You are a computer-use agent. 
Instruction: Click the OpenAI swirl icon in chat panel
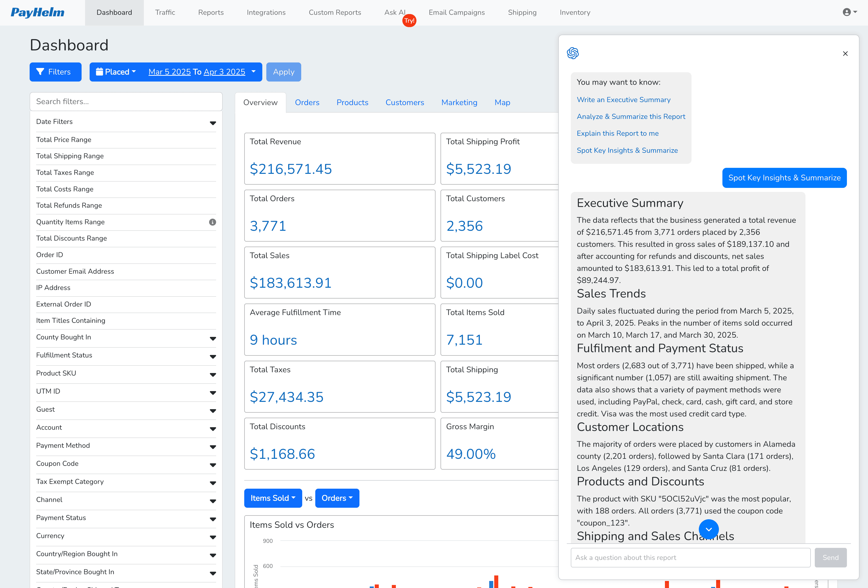(573, 53)
